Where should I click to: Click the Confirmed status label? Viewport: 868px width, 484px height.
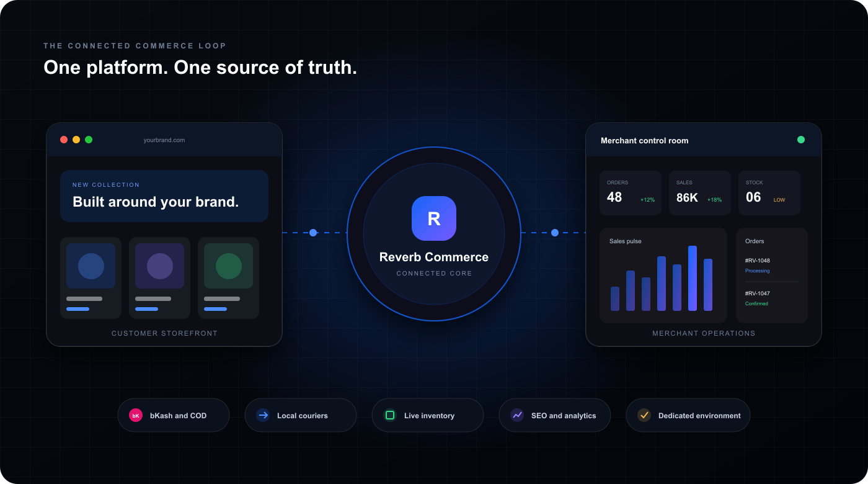[x=756, y=304]
